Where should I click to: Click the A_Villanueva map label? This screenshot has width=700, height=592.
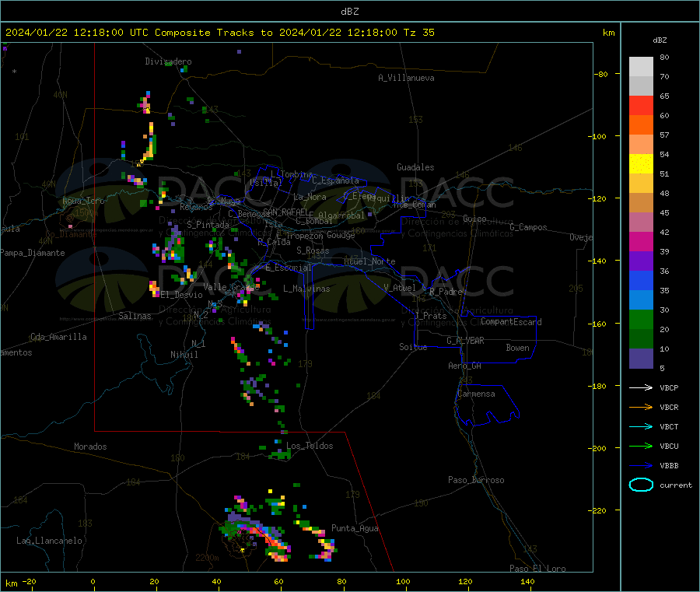(406, 78)
